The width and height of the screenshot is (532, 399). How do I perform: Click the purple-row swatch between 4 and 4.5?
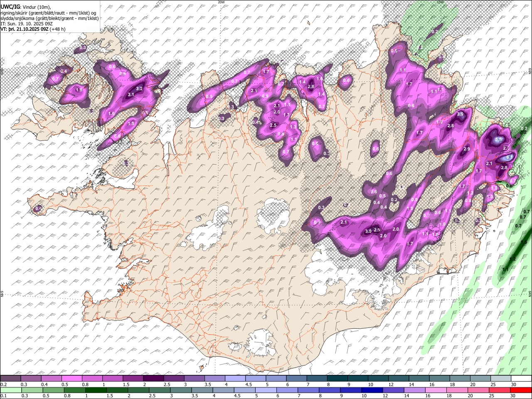(235, 378)
